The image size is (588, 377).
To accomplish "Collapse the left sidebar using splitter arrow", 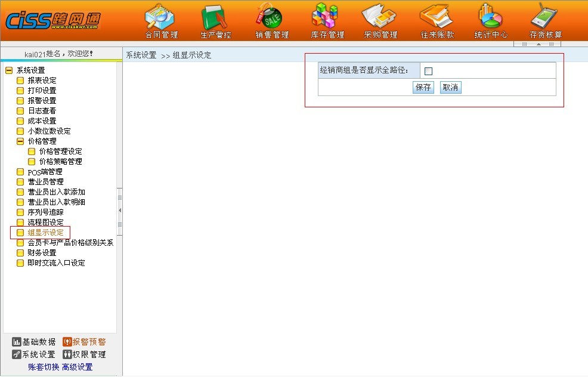I will point(120,211).
